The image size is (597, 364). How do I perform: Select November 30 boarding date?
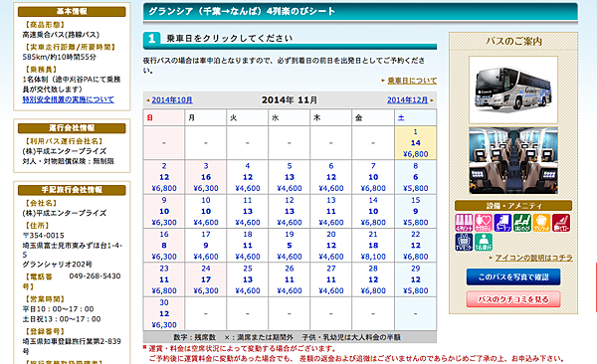[164, 313]
